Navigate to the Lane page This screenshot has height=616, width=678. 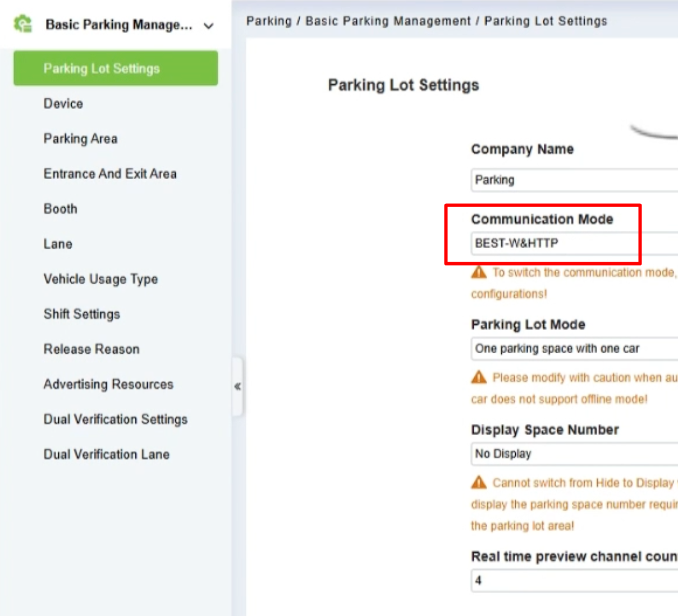click(x=58, y=244)
